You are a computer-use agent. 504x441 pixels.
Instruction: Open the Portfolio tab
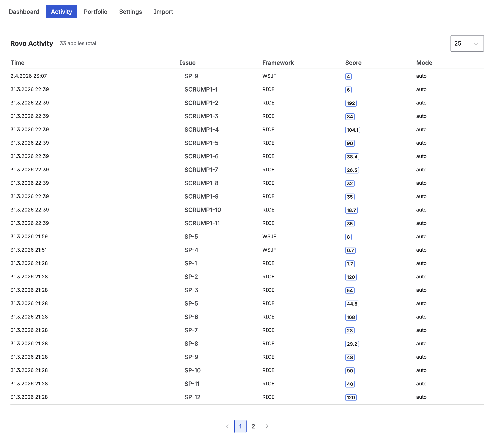click(95, 11)
